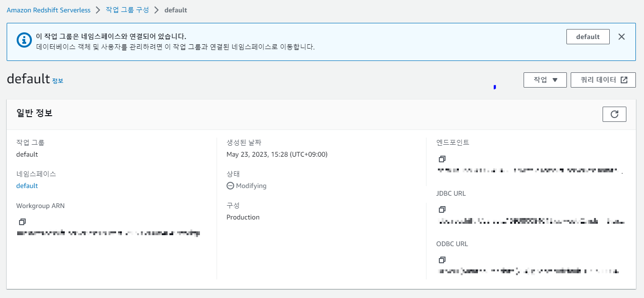
Task: Click the default breadcrumb current page
Action: [176, 10]
